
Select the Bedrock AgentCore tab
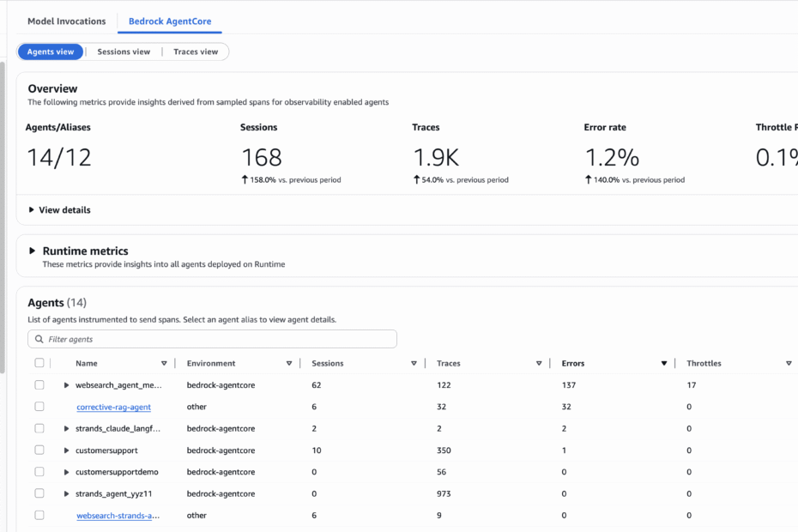pyautogui.click(x=170, y=21)
